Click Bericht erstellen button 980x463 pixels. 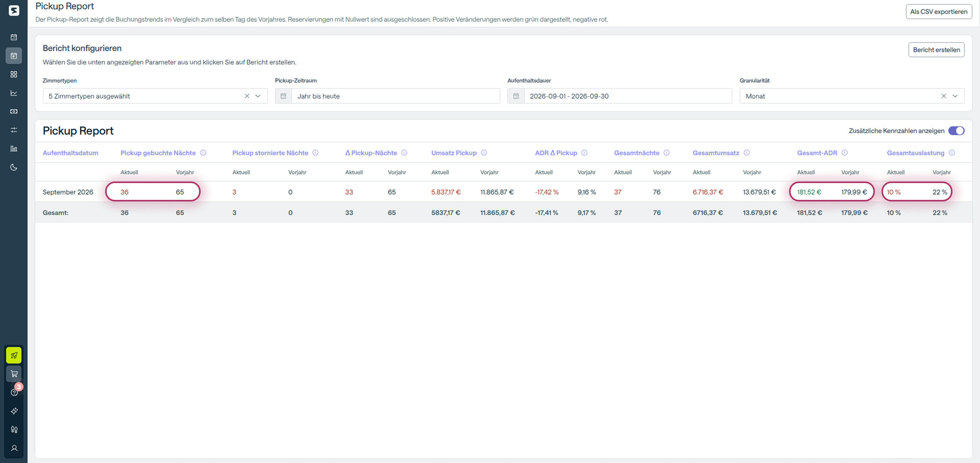click(x=936, y=50)
